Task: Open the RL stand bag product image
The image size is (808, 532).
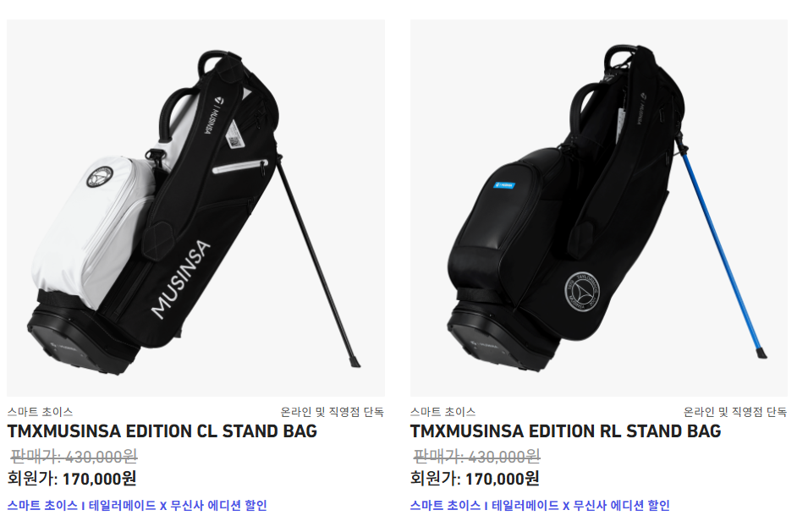Action: tap(599, 208)
